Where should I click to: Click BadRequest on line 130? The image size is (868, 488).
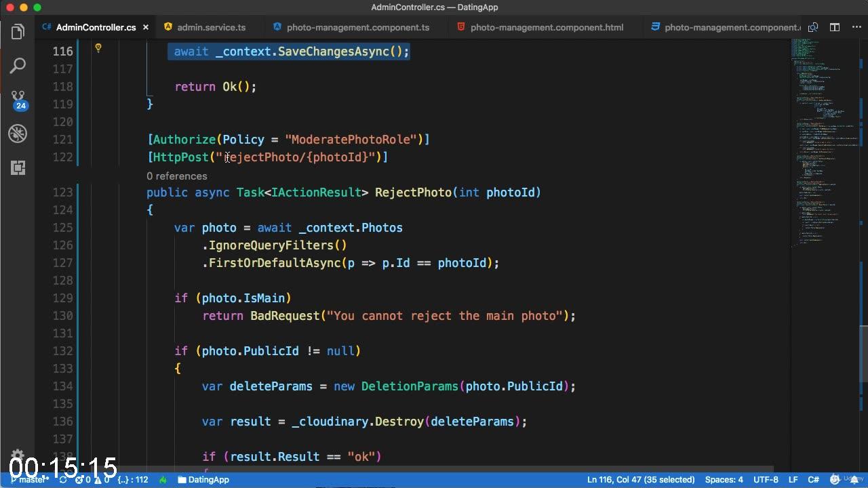pyautogui.click(x=285, y=316)
